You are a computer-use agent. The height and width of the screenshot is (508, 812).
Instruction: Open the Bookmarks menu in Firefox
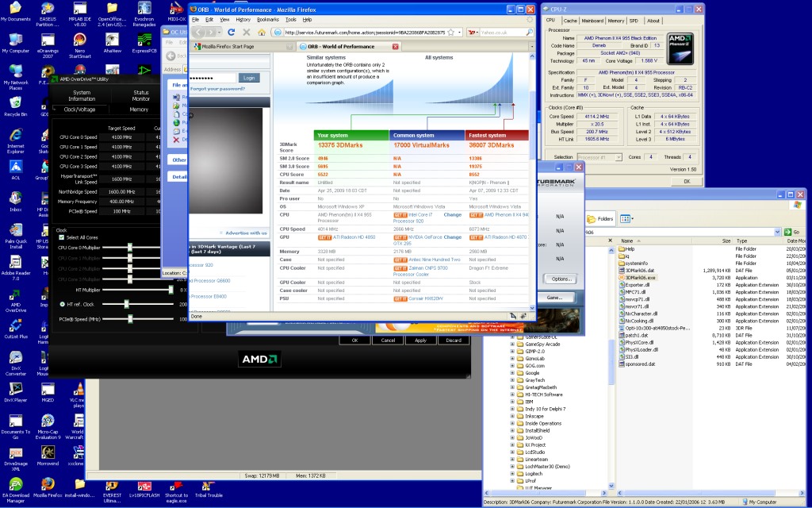(269, 19)
